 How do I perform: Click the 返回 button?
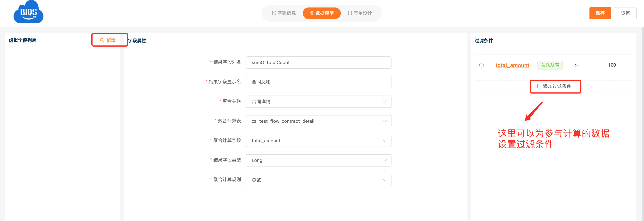pyautogui.click(x=626, y=13)
